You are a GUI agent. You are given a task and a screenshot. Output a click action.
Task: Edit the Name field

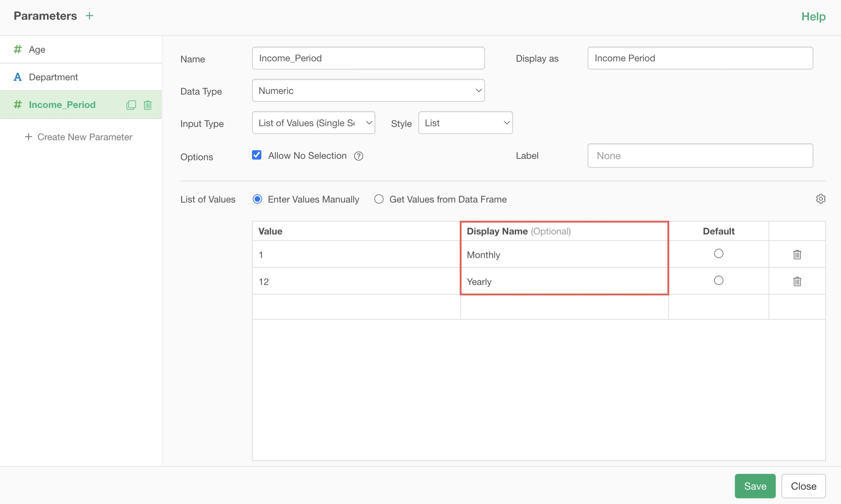coord(368,58)
